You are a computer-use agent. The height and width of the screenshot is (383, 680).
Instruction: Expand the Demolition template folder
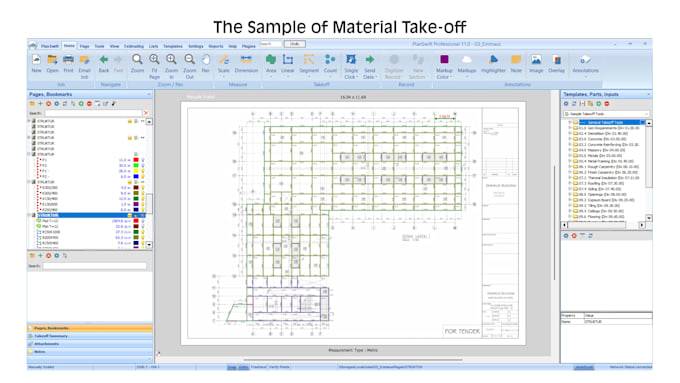click(570, 133)
